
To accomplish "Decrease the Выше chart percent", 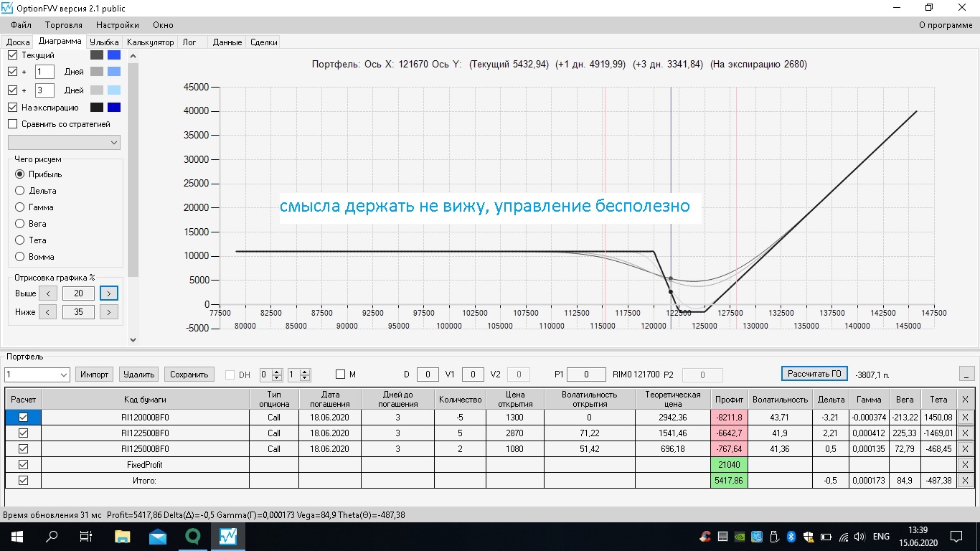I will tap(47, 293).
